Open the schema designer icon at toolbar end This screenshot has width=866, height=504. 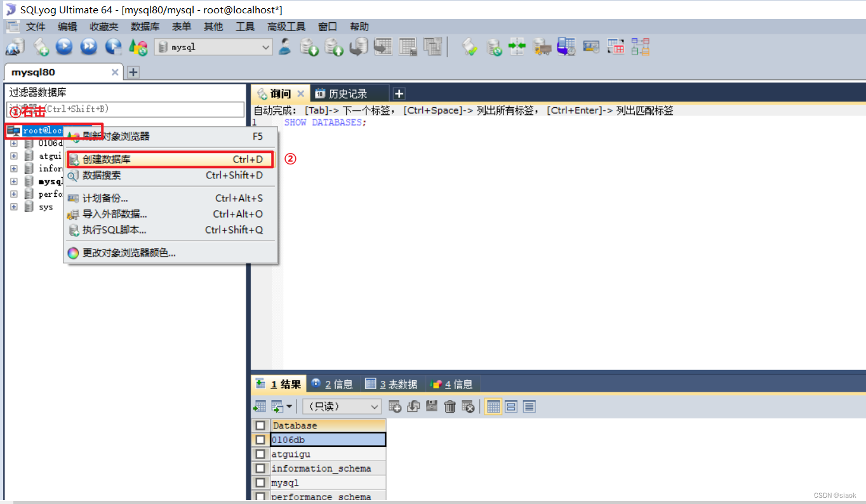click(x=640, y=46)
